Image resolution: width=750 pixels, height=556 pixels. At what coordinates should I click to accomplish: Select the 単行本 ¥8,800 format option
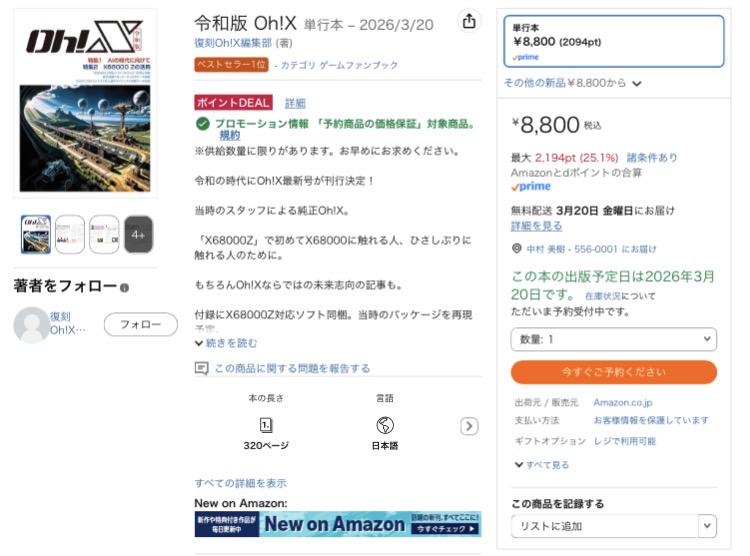(x=614, y=41)
